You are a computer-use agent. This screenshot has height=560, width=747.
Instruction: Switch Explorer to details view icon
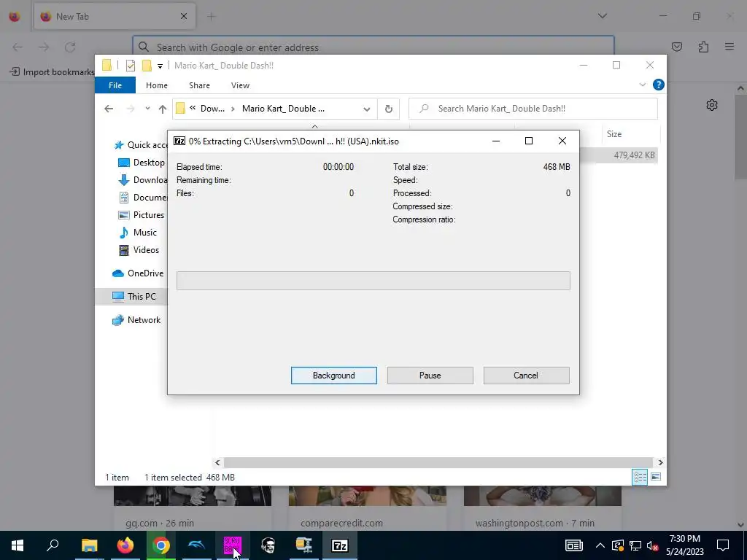click(640, 477)
